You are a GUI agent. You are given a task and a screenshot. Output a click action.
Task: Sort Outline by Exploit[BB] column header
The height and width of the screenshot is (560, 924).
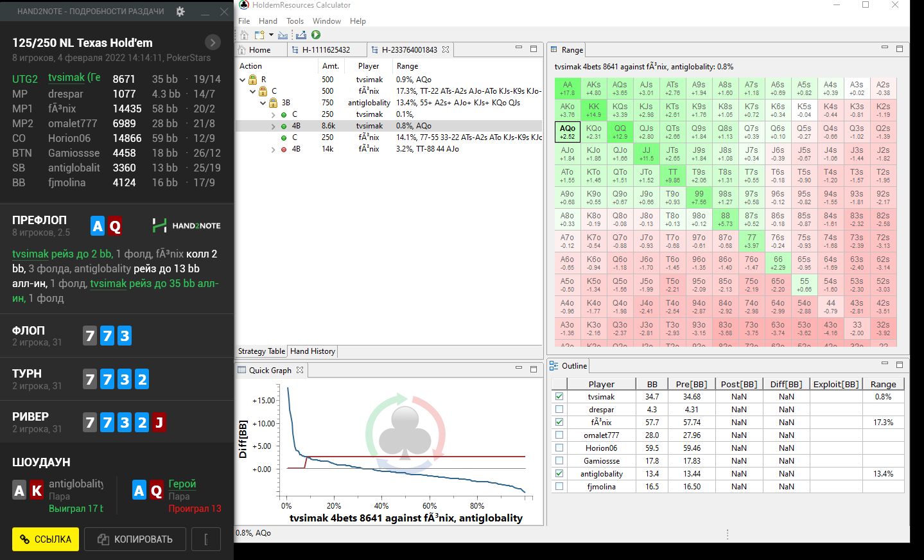(835, 384)
